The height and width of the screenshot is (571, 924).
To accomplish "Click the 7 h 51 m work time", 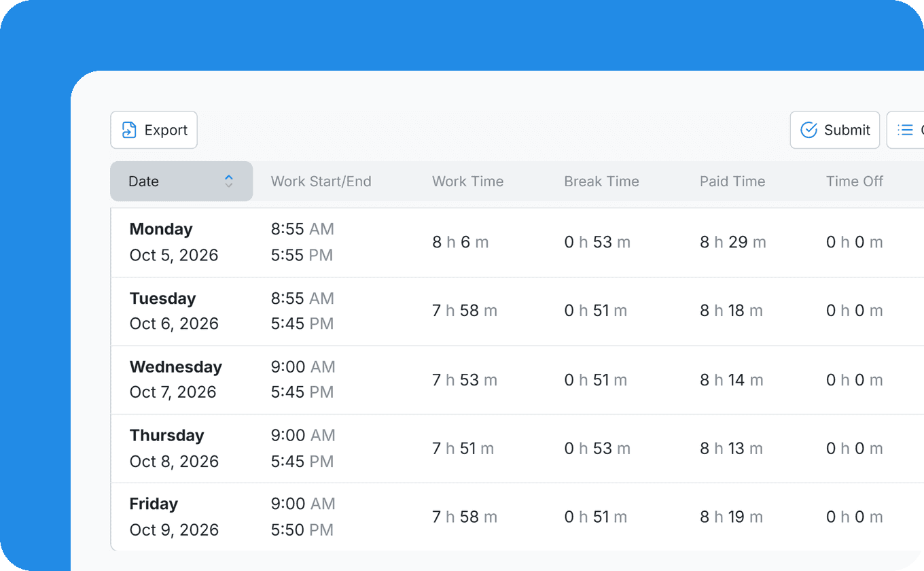I will tap(463, 449).
